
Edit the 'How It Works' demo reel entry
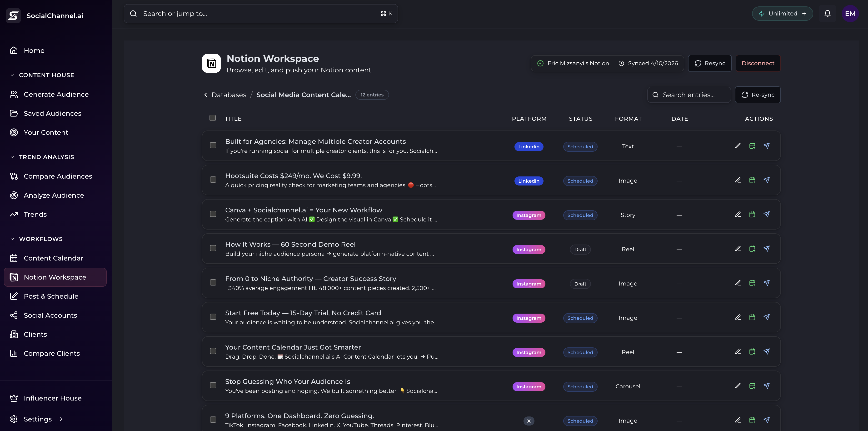pyautogui.click(x=738, y=249)
